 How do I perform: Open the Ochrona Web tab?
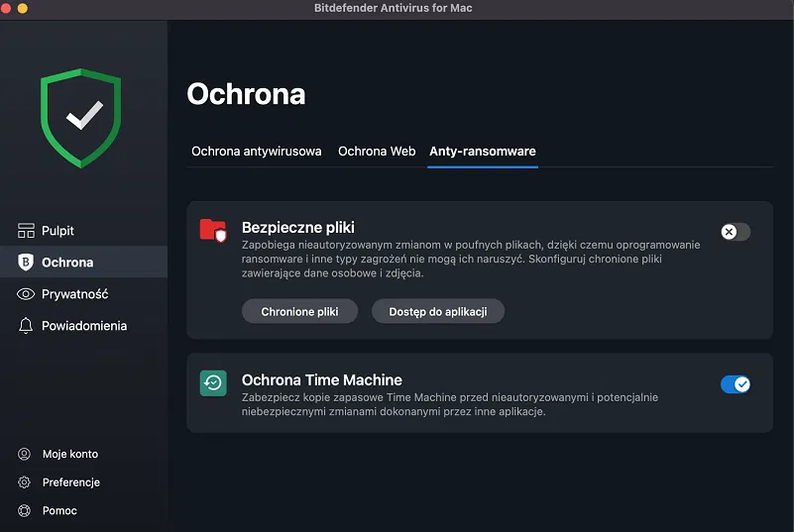(x=377, y=152)
